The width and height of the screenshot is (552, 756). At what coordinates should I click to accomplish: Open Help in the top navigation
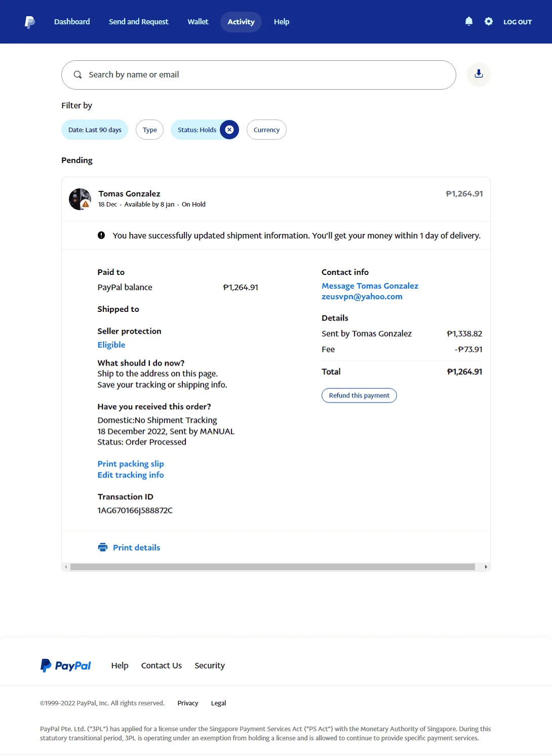[x=282, y=22]
